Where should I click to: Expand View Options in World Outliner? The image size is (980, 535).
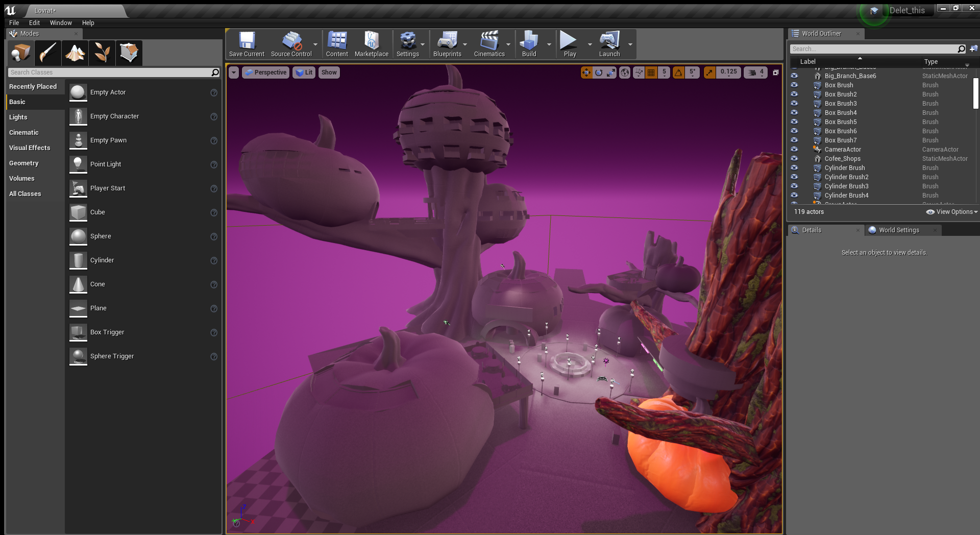point(952,212)
